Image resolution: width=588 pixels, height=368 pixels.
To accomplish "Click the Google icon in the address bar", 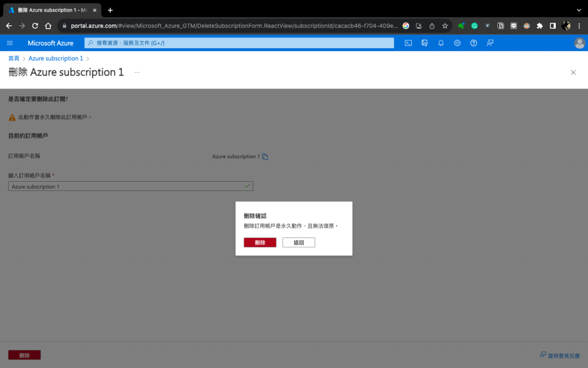I will tap(406, 26).
